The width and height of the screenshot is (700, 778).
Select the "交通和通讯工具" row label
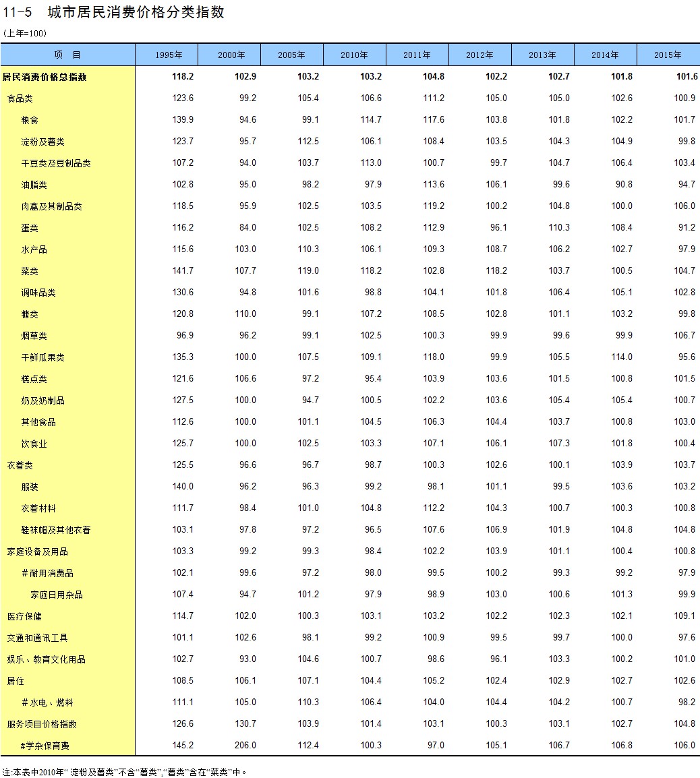tap(38, 638)
